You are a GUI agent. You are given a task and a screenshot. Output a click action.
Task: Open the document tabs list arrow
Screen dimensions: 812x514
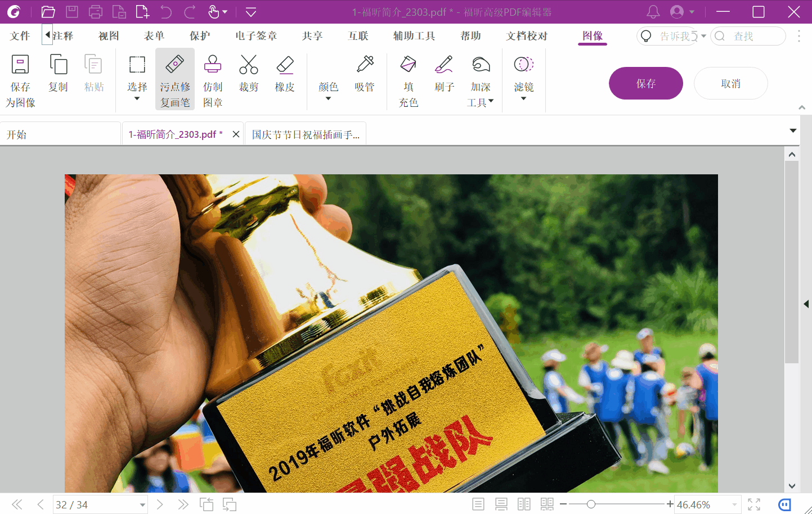[793, 130]
